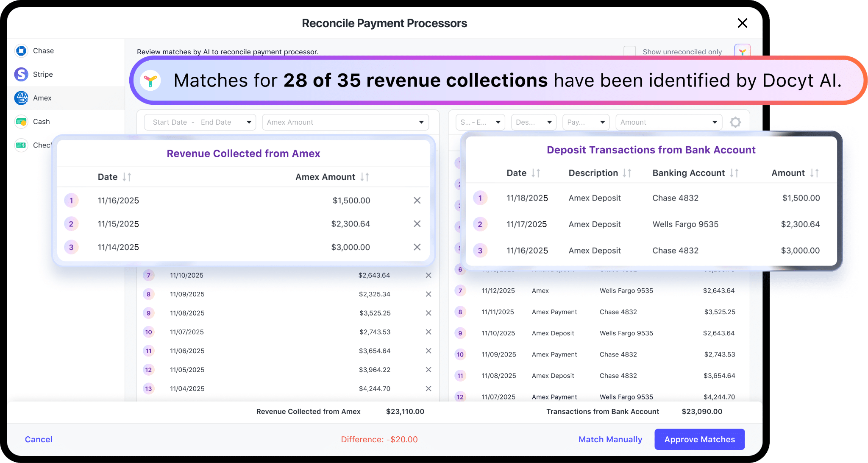Click the bank total $23,090.00
Screen dimensions: 868x463
(x=702, y=411)
